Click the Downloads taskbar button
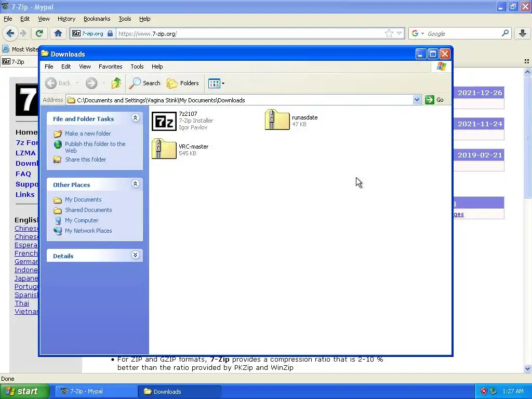This screenshot has height=399, width=532. (x=179, y=392)
